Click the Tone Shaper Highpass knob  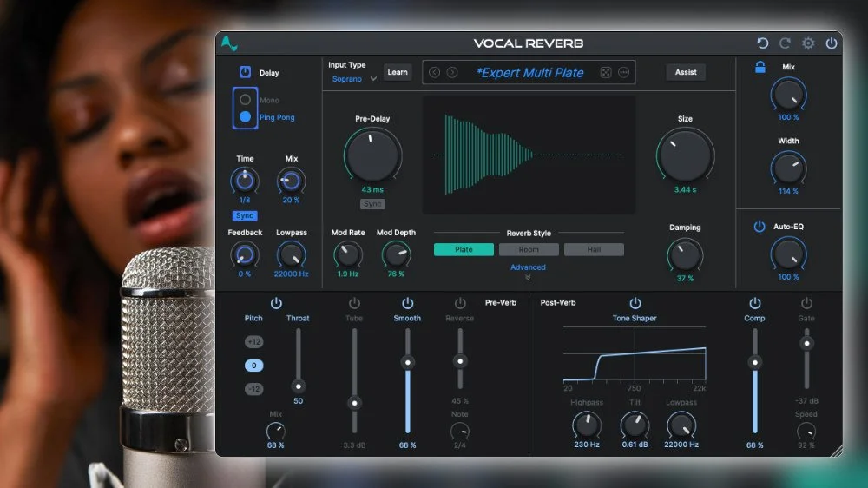tap(586, 425)
